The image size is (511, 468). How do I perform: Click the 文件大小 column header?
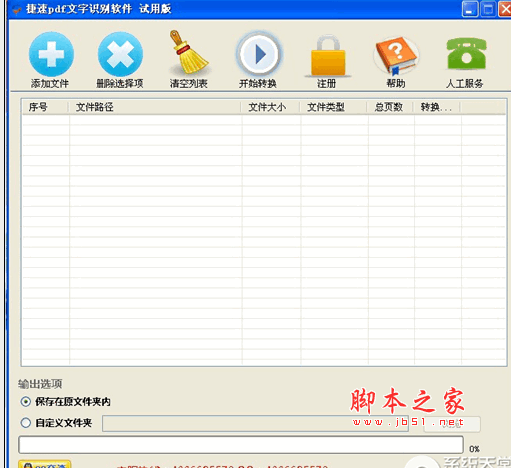coord(270,107)
